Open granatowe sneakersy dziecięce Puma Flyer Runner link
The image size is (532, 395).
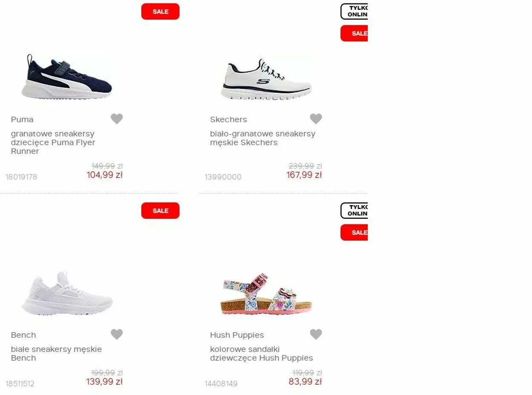pos(53,142)
